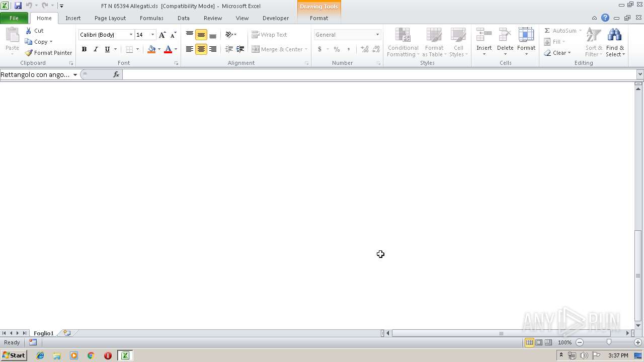The image size is (644, 362).
Task: Click the vertical scrollbar thumb
Action: pos(638,276)
